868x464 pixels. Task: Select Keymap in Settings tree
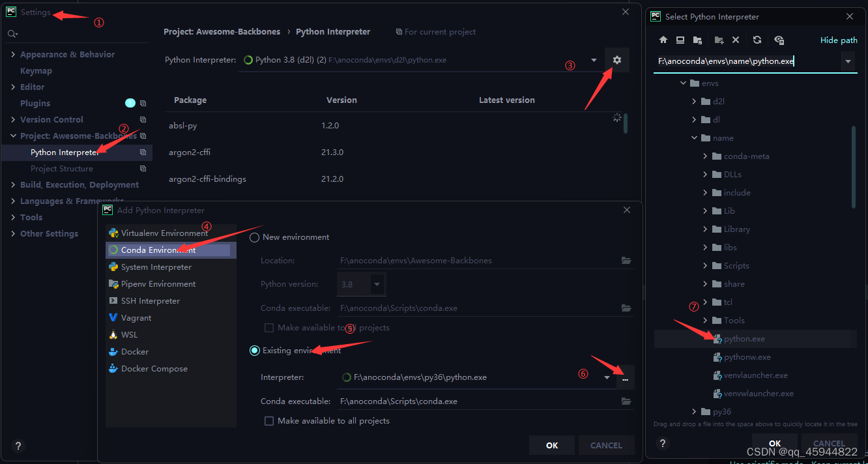(x=36, y=71)
